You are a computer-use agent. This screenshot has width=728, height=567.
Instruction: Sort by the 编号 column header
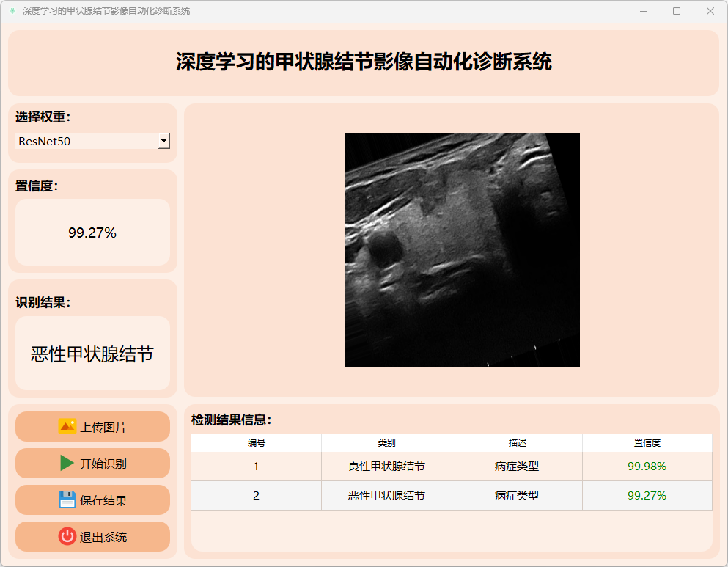256,443
